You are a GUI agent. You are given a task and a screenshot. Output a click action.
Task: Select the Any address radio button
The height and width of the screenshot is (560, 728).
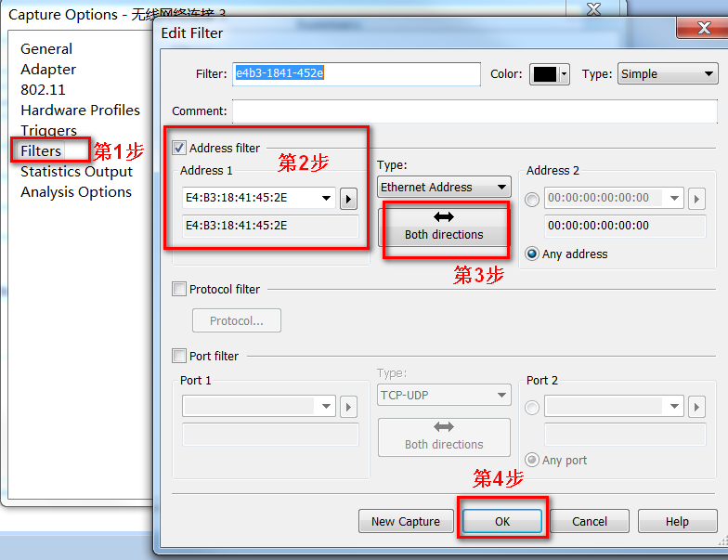pyautogui.click(x=532, y=254)
